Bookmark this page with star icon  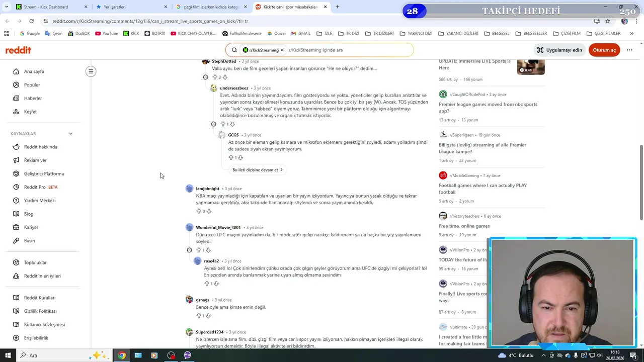pos(608,21)
